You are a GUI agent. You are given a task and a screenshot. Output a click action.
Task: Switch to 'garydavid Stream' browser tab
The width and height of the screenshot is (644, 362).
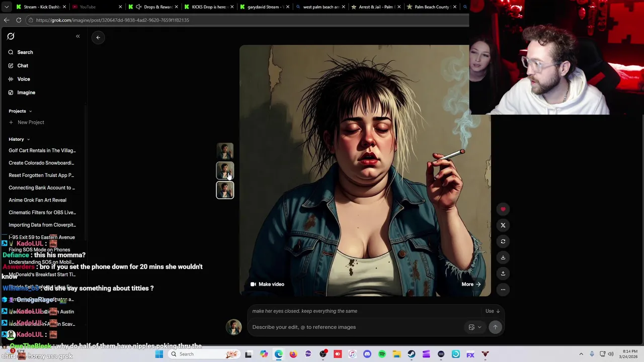click(x=264, y=7)
